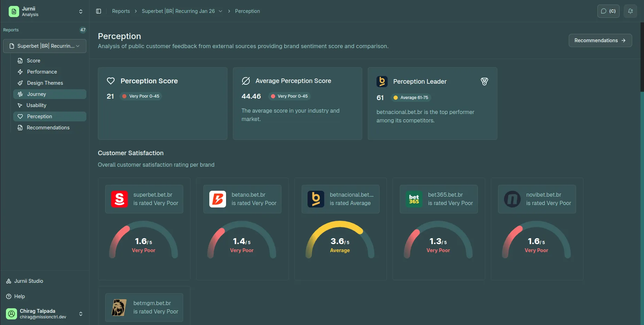Viewport: 644px width, 325px height.
Task: Click the Jurnii Analysis logo icon
Action: point(14,12)
